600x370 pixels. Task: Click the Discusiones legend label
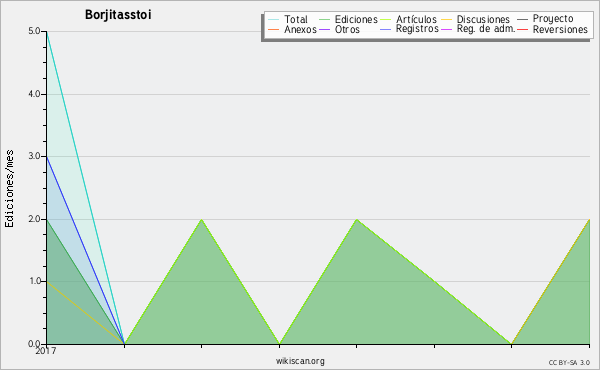tap(483, 20)
